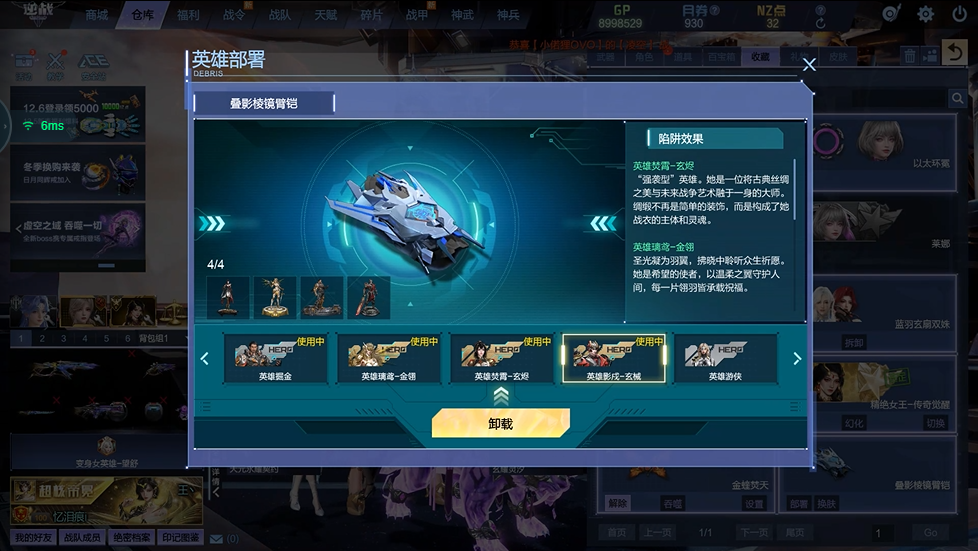Viewport: 978px width, 551px height.
Task: Click the left triple-chevron model arrow
Action: pyautogui.click(x=212, y=223)
